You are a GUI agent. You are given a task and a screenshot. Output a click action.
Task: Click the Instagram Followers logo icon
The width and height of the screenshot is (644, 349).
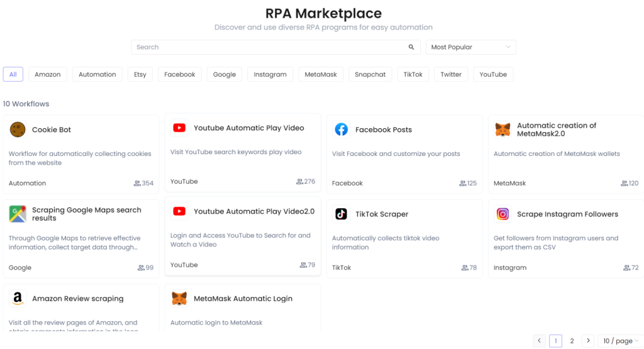click(502, 214)
